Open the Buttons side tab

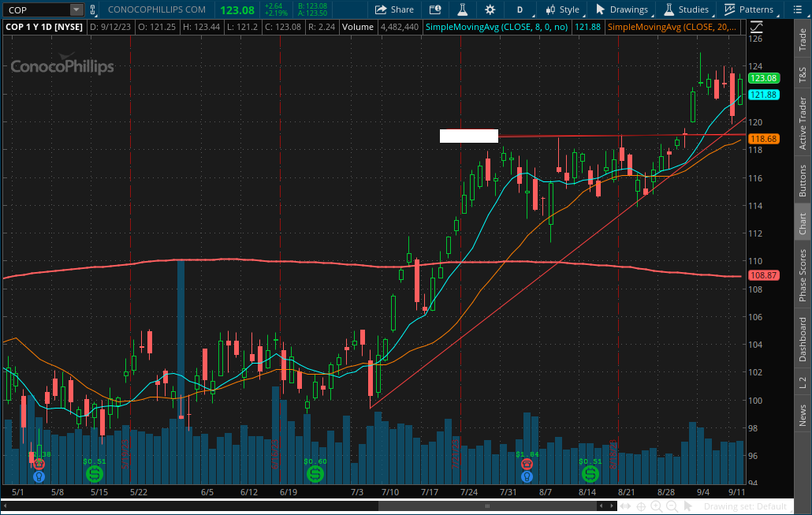803,181
